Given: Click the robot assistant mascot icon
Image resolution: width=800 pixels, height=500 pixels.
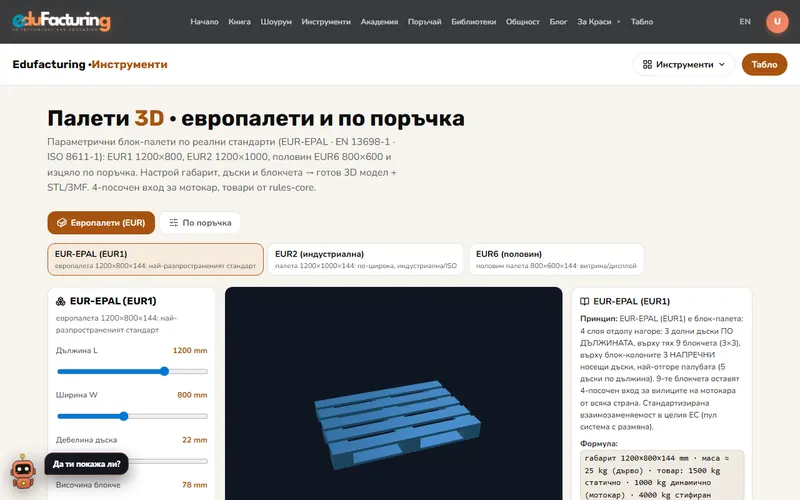Looking at the screenshot, I should 23,471.
